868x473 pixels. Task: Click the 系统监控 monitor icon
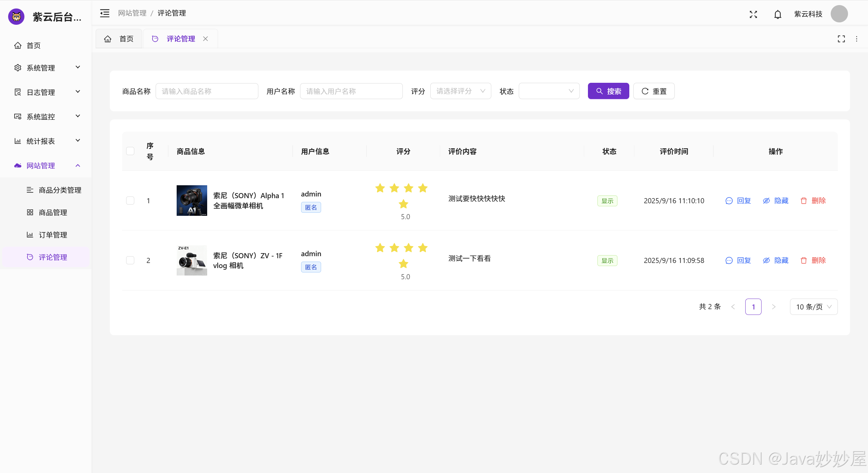pos(18,117)
